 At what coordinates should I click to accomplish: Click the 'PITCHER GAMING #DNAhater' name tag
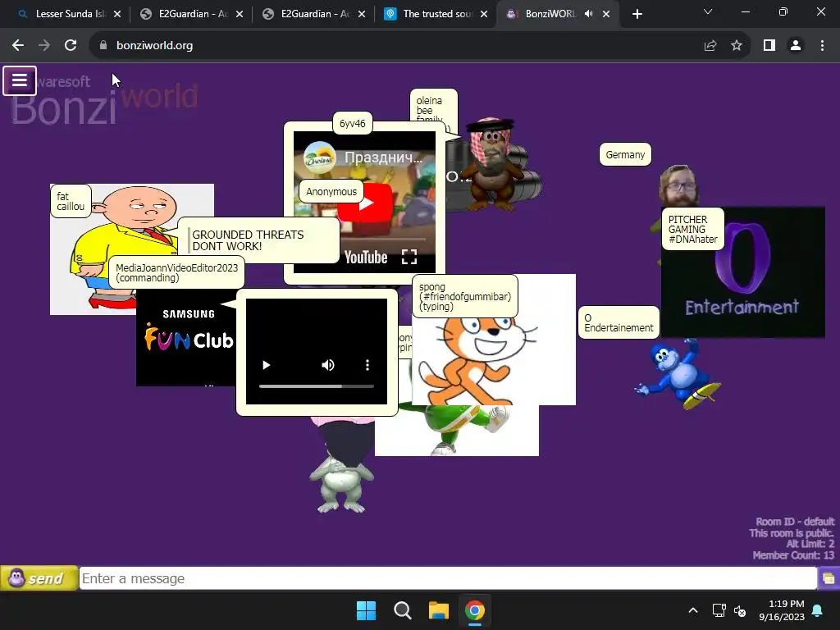[692, 230]
